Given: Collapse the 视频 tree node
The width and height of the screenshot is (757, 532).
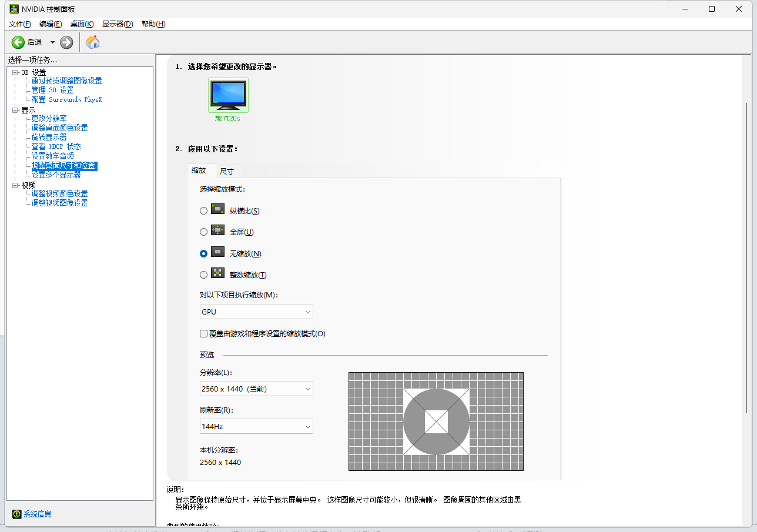Looking at the screenshot, I should click(15, 185).
